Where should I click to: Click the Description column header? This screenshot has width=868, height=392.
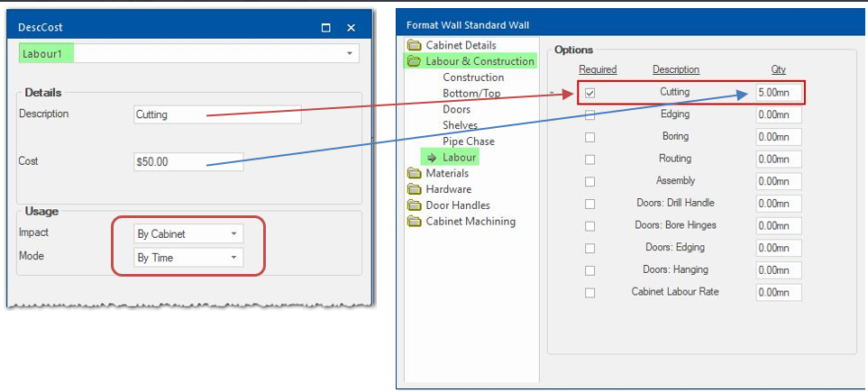[x=675, y=69]
